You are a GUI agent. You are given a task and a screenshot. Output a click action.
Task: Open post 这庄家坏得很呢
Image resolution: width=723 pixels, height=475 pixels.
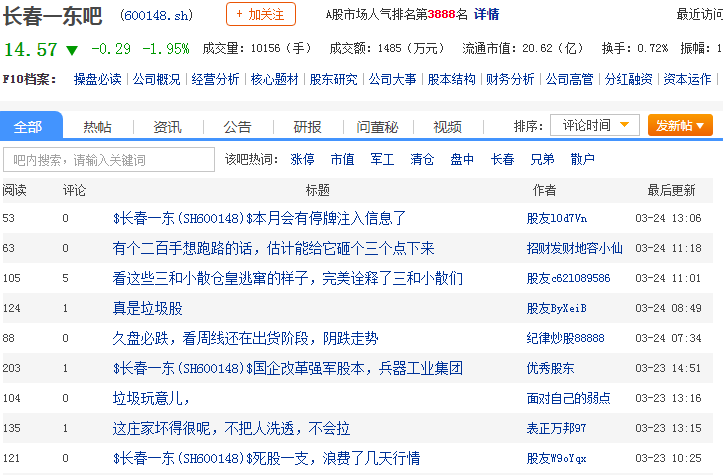coord(231,428)
